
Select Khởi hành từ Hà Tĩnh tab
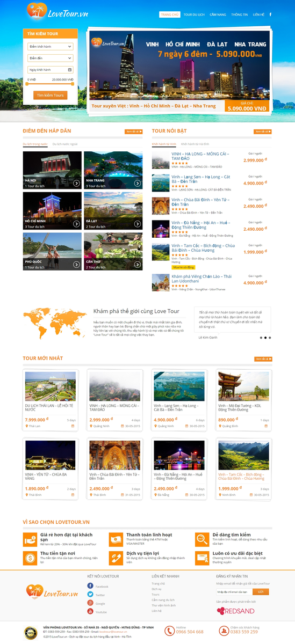coord(195,144)
